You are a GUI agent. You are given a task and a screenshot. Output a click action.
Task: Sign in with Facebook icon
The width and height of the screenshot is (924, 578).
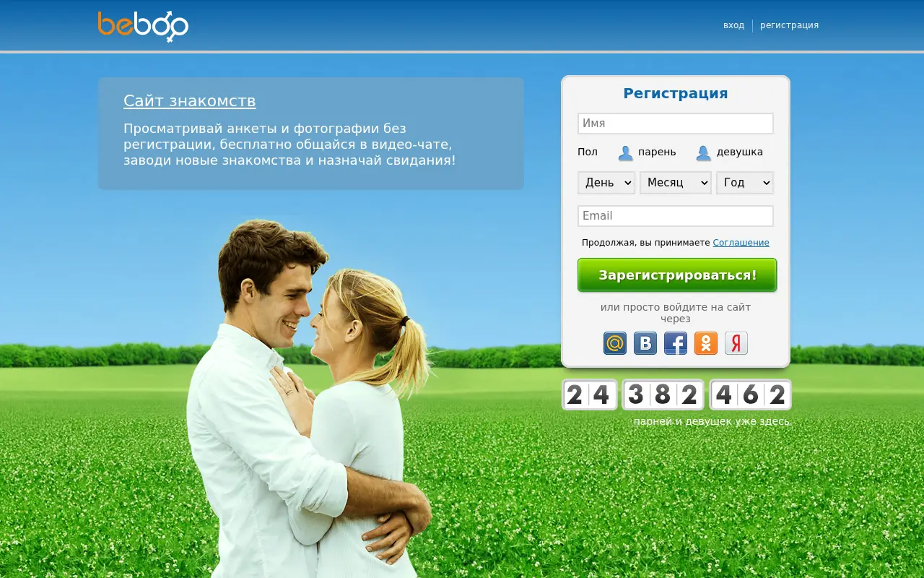tap(676, 343)
